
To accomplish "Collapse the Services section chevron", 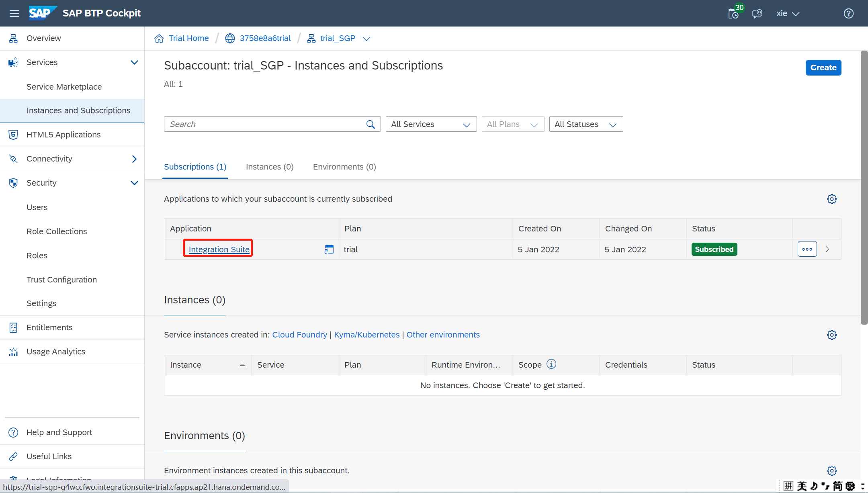I will pos(134,62).
